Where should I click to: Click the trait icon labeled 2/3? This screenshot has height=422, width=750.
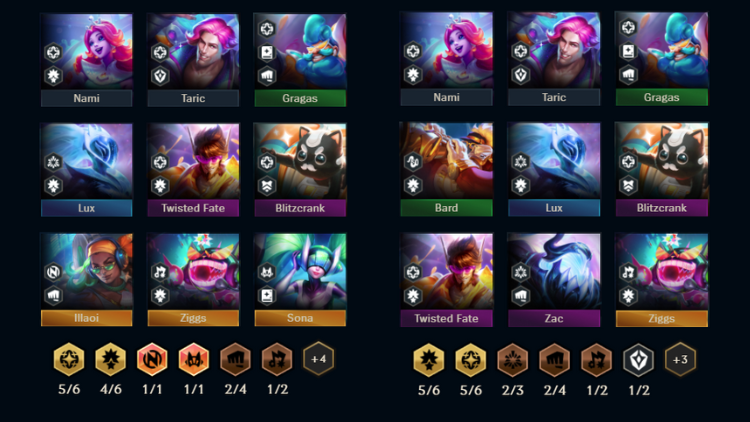click(512, 360)
